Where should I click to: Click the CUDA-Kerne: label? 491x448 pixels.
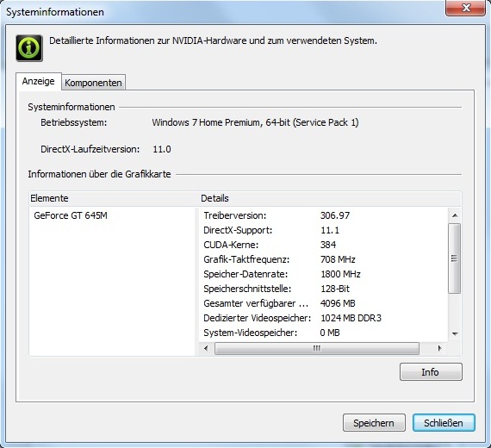click(x=231, y=245)
